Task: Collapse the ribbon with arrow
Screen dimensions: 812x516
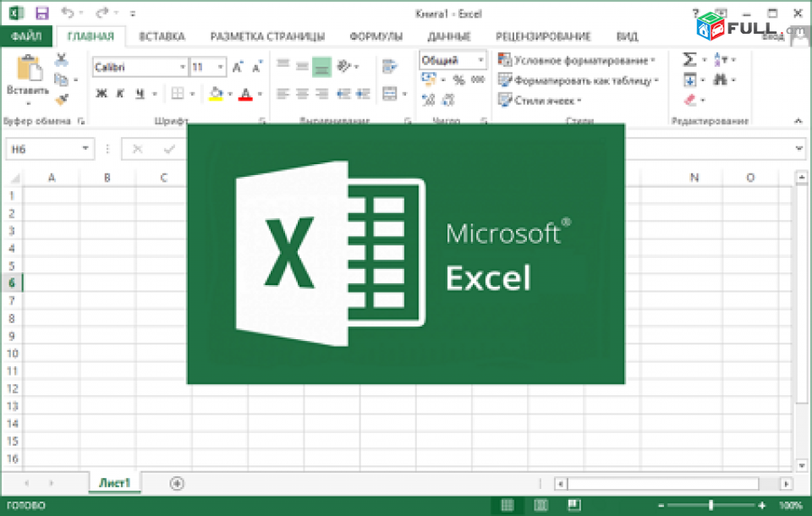Action: click(798, 121)
